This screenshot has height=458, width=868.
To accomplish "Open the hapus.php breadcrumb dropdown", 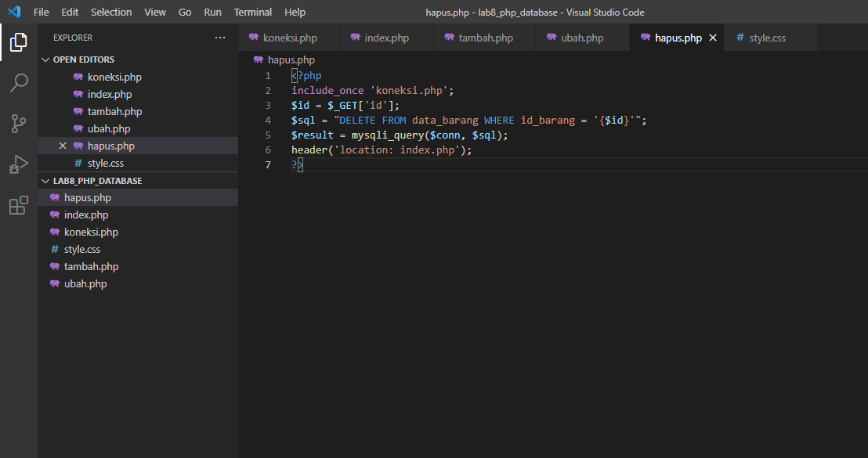I will click(x=291, y=59).
